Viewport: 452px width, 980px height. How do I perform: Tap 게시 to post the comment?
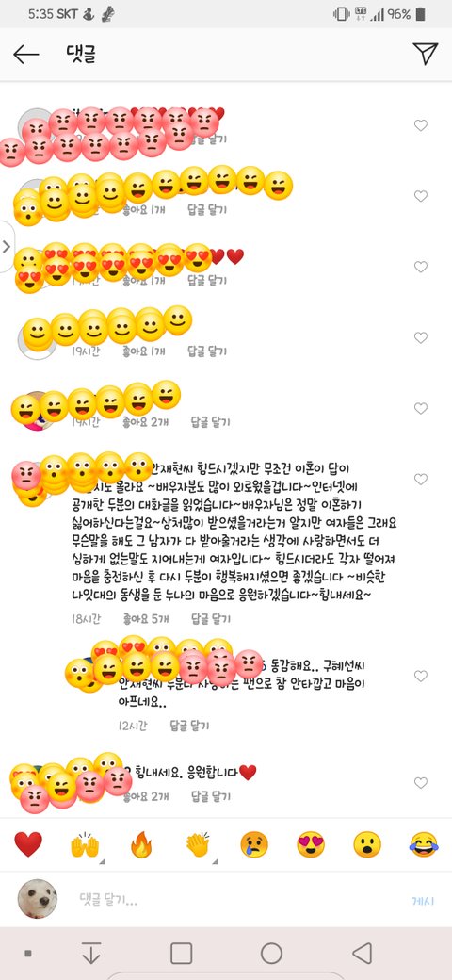(x=423, y=901)
